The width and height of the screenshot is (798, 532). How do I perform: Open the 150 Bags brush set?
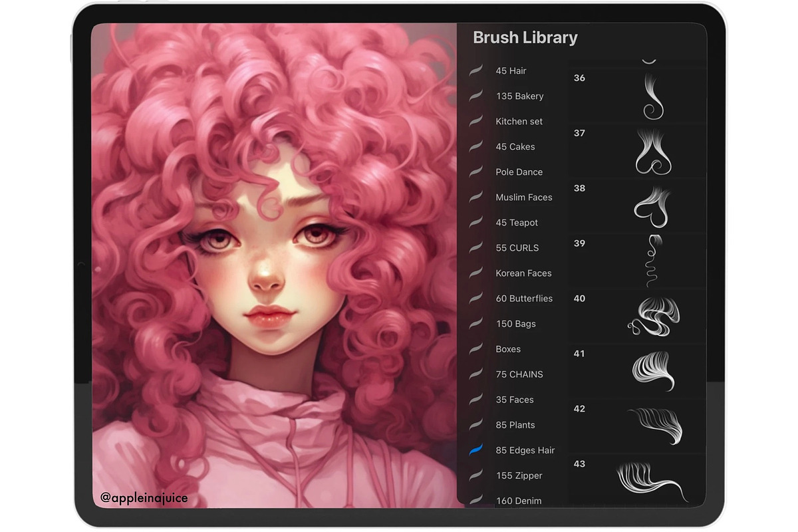point(515,324)
